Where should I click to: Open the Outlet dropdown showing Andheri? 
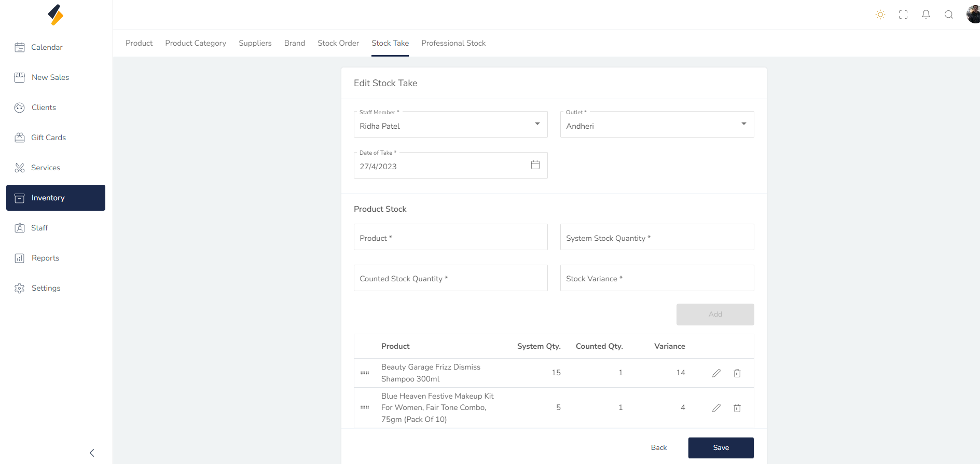click(743, 124)
